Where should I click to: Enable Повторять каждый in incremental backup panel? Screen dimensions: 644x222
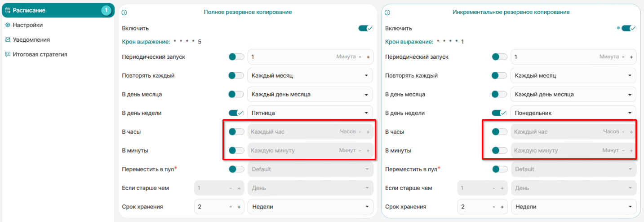(x=500, y=76)
